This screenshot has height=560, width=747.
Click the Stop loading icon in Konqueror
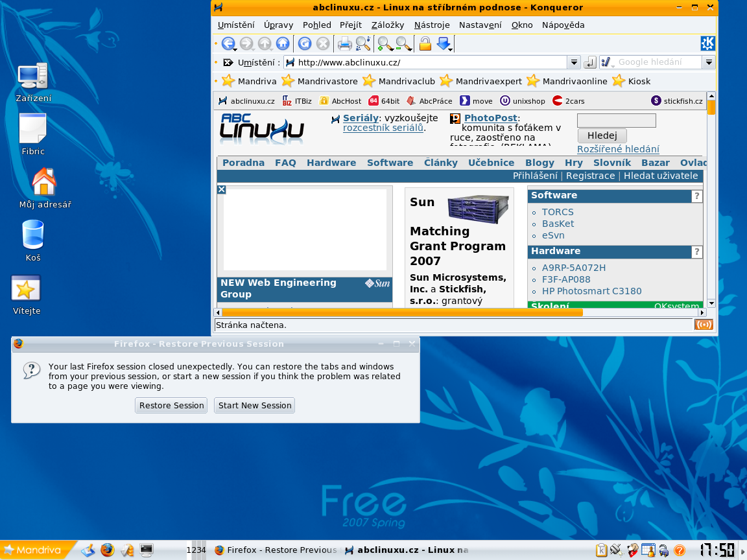(x=323, y=44)
